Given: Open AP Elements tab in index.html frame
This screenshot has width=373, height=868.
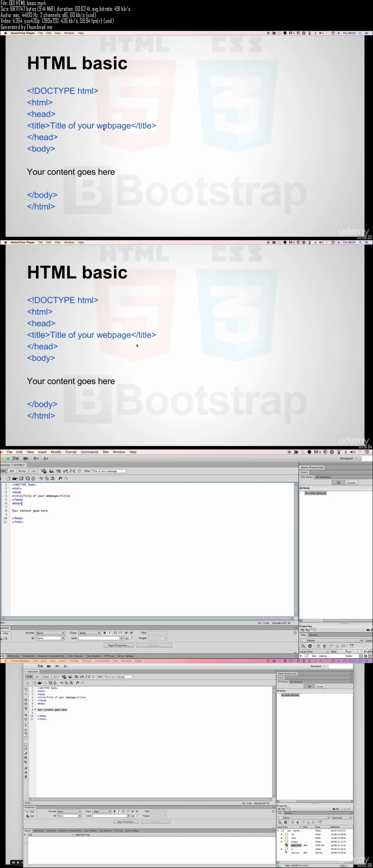Looking at the screenshot, I should (297, 682).
